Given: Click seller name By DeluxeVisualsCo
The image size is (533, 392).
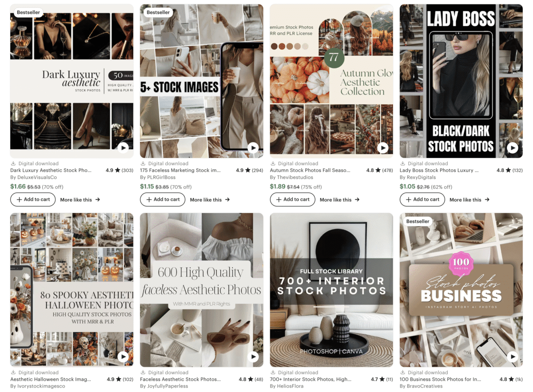Looking at the screenshot, I should (x=33, y=178).
